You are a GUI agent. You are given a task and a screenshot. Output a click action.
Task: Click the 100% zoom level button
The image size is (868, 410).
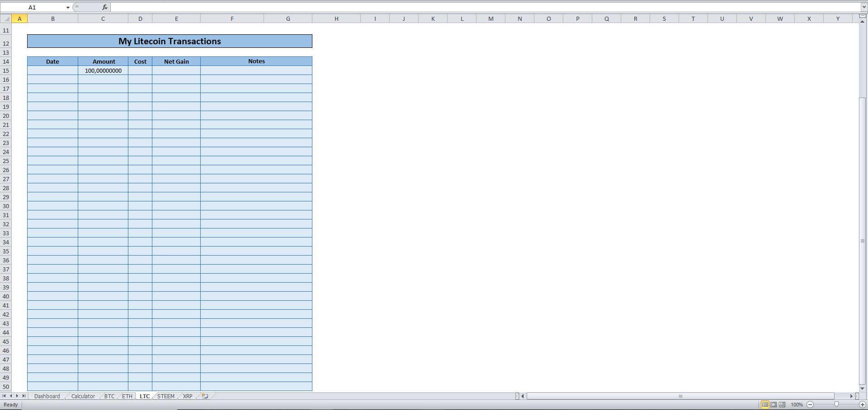point(797,405)
